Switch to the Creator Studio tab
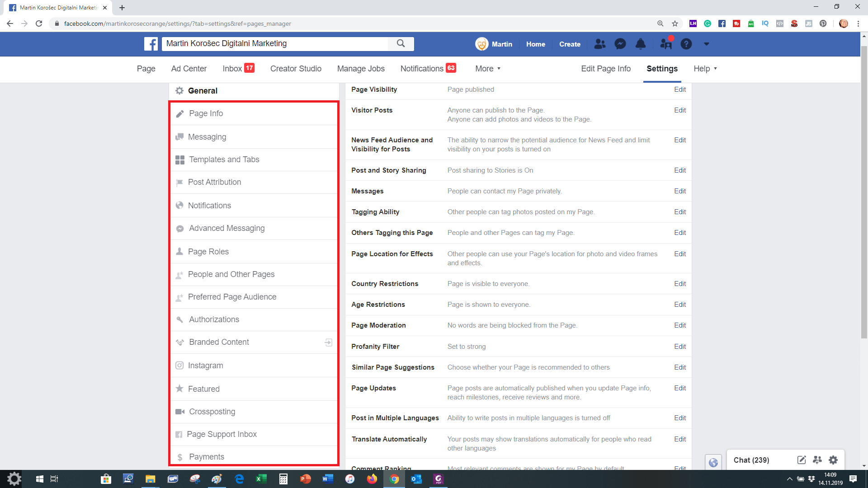 (x=296, y=69)
